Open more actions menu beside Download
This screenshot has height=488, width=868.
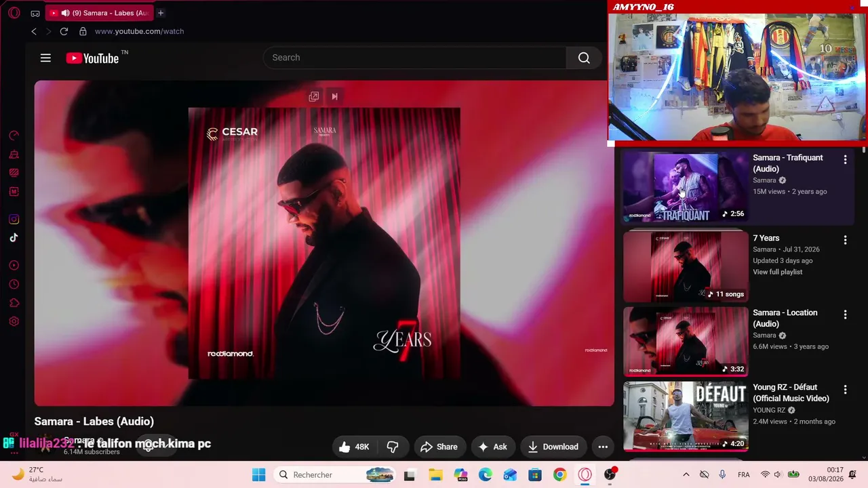pyautogui.click(x=603, y=447)
